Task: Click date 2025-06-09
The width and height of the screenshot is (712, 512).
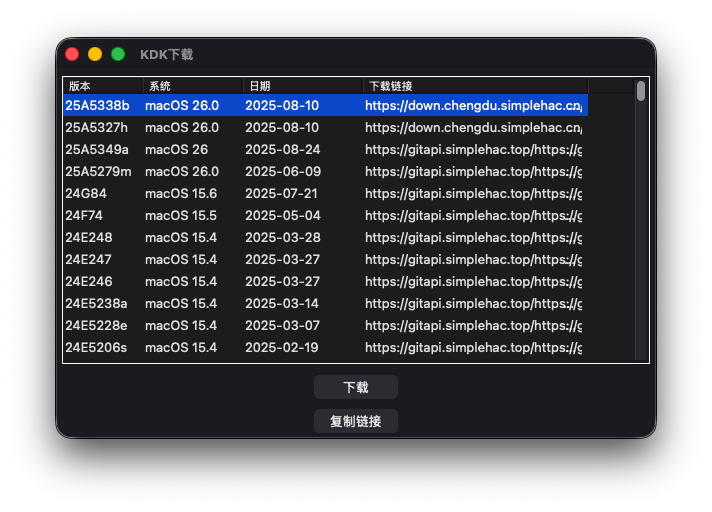Action: 283,172
